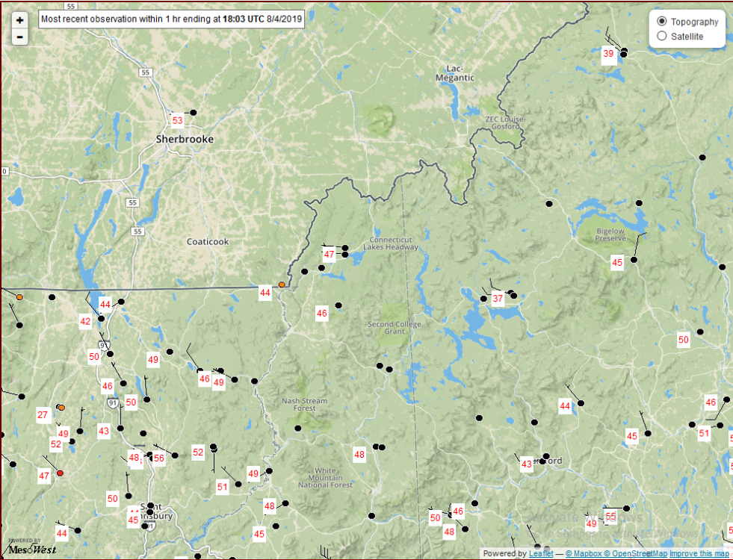
Task: Pick the station marker showing 42
Action: tap(85, 321)
